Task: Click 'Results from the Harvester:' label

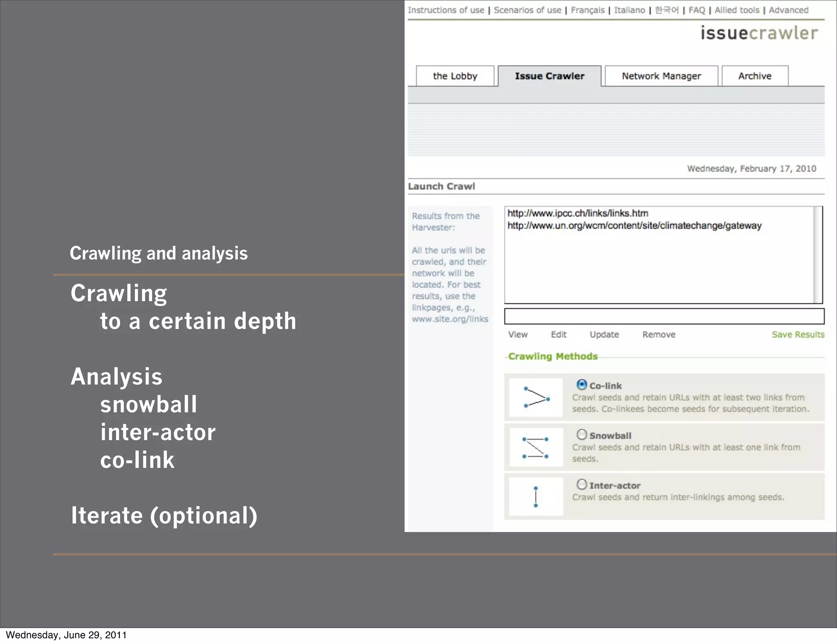Action: pyautogui.click(x=446, y=221)
